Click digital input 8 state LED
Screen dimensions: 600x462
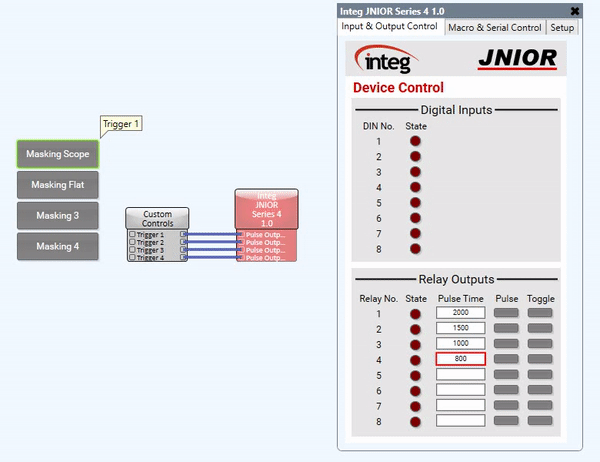click(415, 249)
